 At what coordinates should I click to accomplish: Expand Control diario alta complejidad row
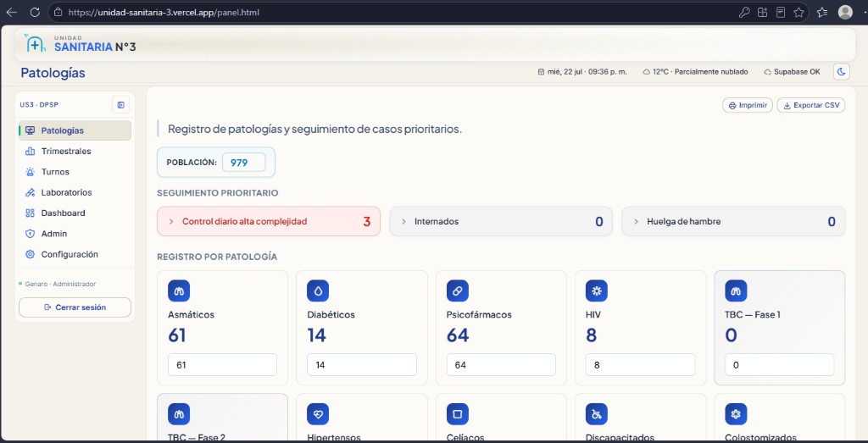click(269, 221)
